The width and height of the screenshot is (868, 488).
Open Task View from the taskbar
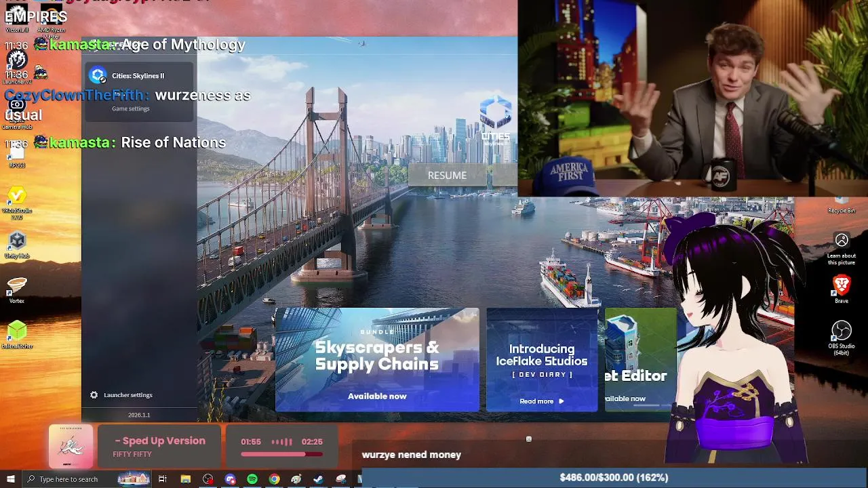click(x=163, y=479)
